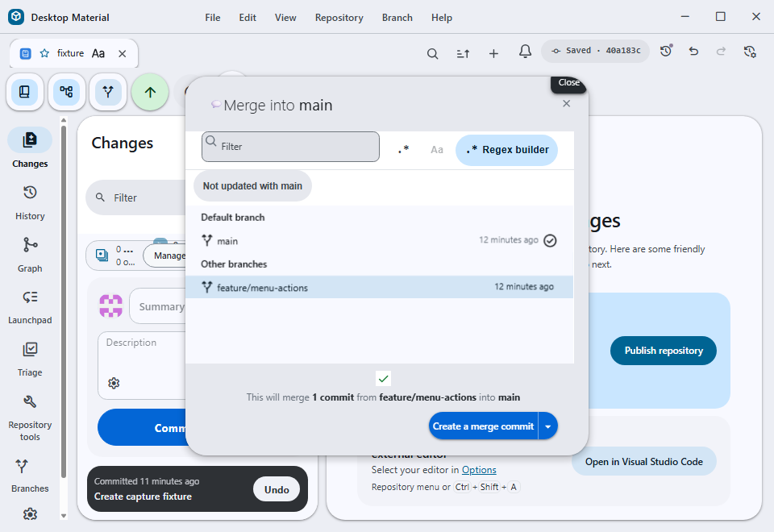Viewport: 774px width, 532px height.
Task: Click the redo arrow in top toolbar
Action: 721,51
